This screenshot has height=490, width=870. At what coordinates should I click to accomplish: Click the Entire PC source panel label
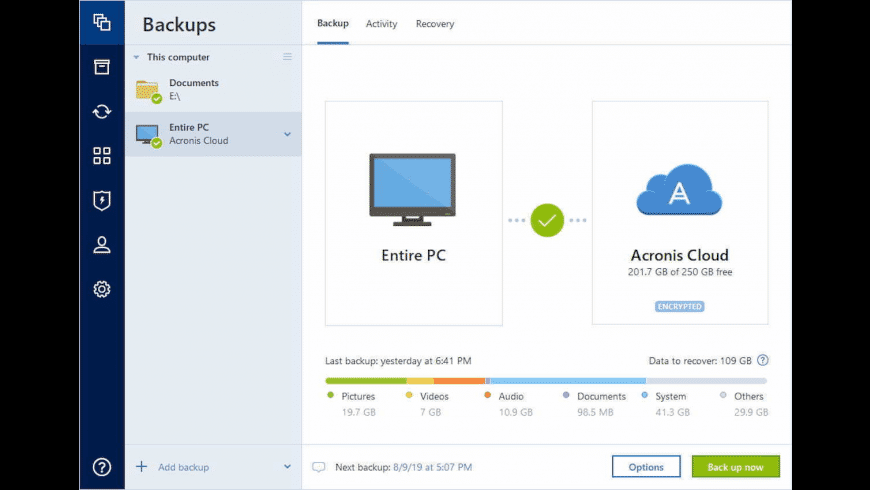413,255
